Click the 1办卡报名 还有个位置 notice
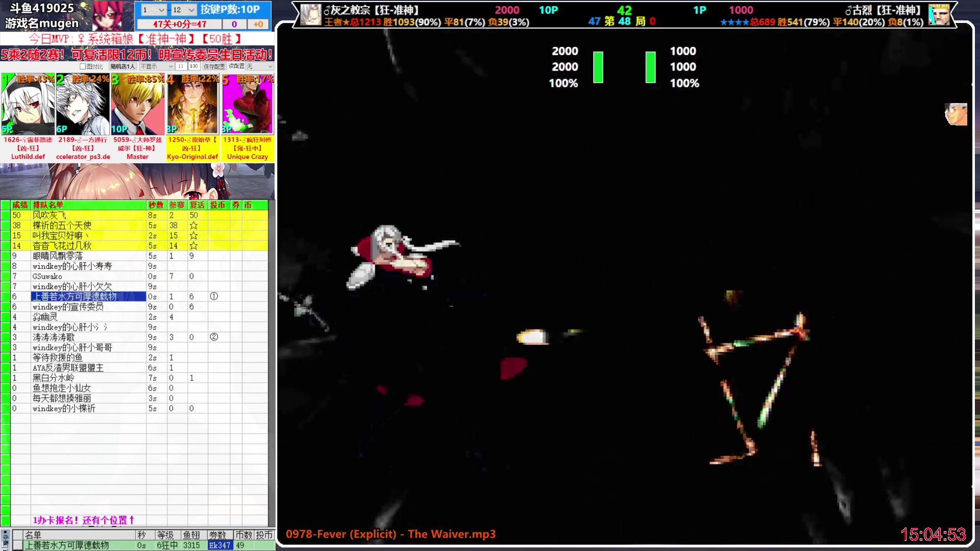Screen dimensions: 980x551 [x=83, y=520]
